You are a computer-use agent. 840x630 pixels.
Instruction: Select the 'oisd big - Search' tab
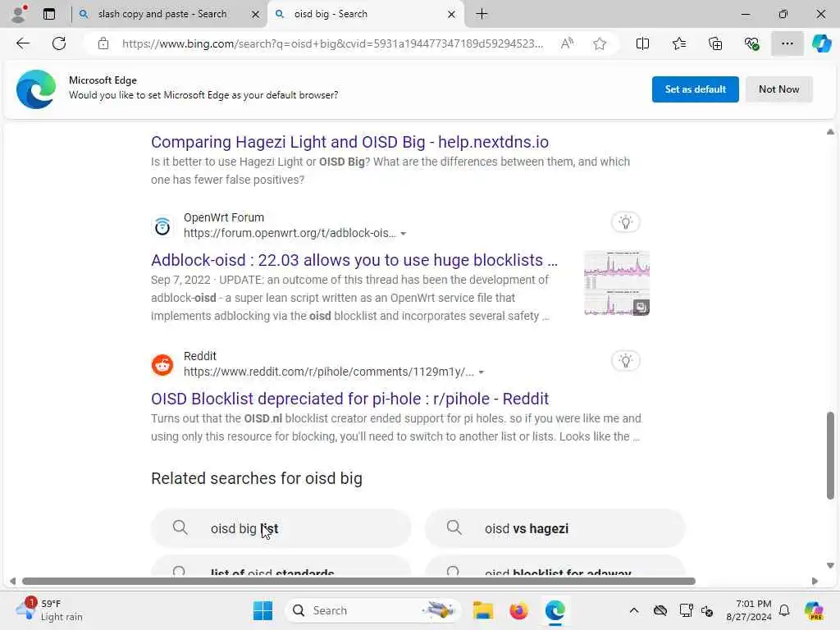click(x=331, y=14)
